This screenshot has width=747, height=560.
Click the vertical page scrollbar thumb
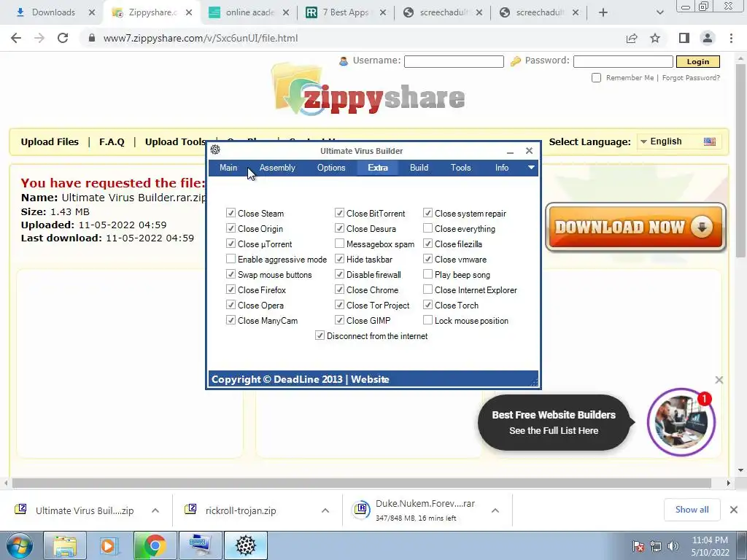click(x=740, y=162)
